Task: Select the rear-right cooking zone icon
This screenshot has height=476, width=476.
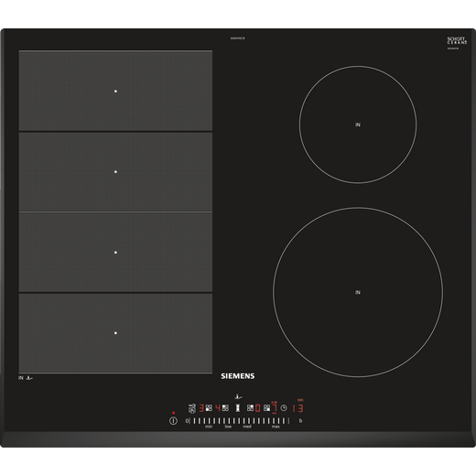Action: [250, 408]
